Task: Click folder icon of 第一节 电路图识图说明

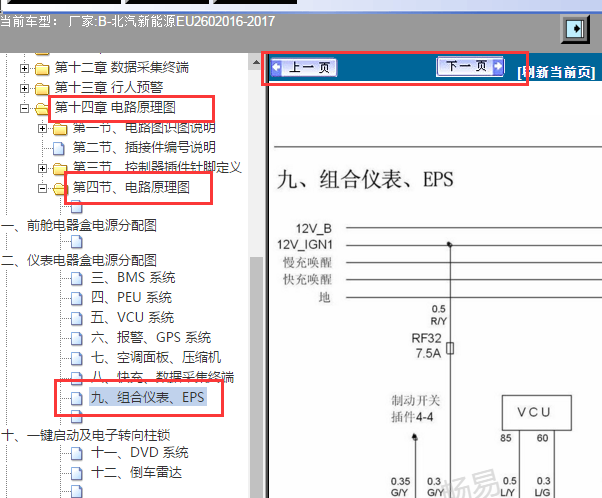Action: [60, 129]
